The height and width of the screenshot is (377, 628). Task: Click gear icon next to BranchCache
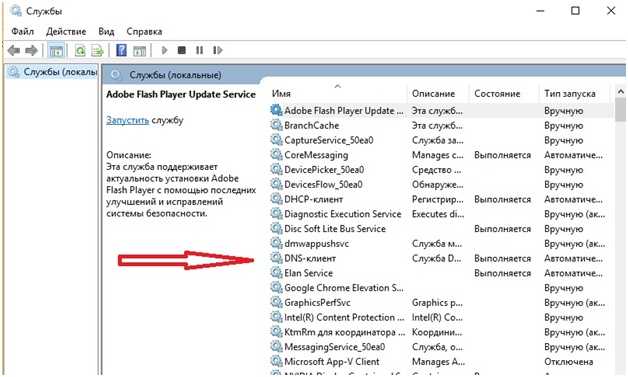coord(276,125)
